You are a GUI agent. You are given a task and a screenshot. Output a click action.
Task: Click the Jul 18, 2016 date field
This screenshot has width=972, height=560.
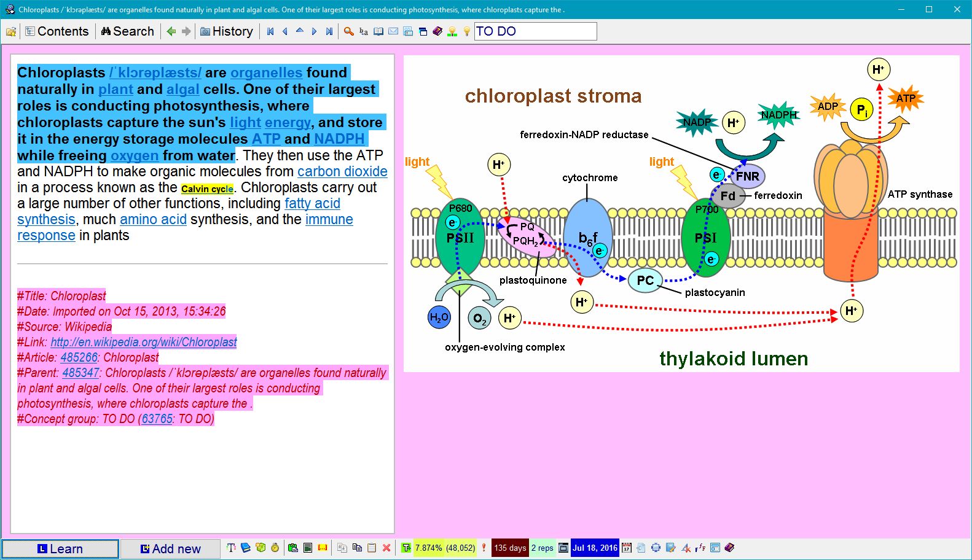coord(595,548)
